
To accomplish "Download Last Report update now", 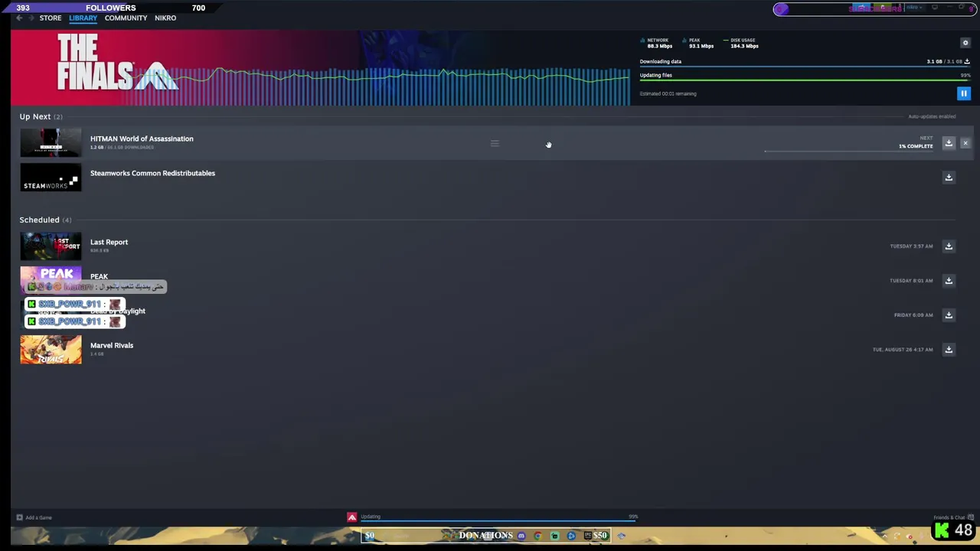I will tap(949, 246).
